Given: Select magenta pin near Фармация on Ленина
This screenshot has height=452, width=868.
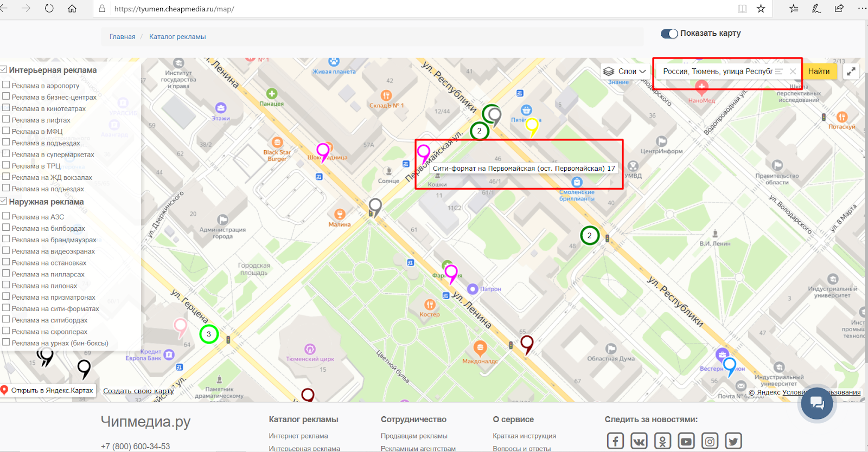Looking at the screenshot, I should click(451, 274).
